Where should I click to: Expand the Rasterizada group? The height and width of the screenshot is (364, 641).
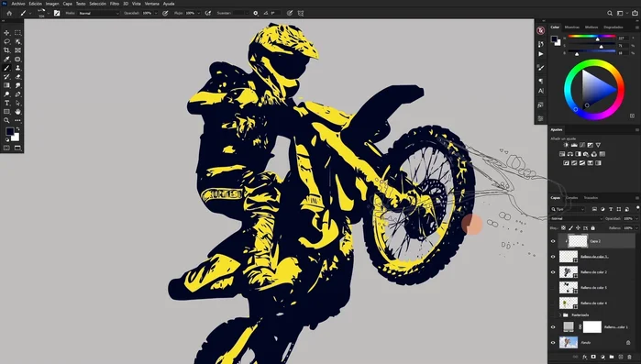pos(560,315)
